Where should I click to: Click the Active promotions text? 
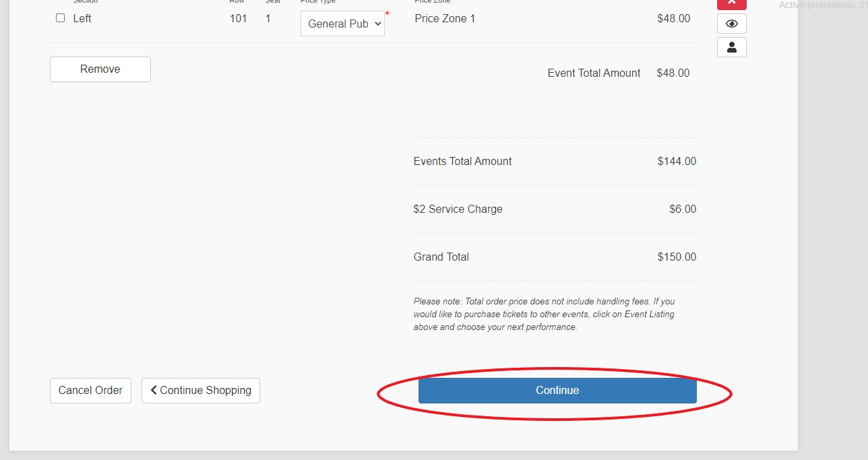822,5
